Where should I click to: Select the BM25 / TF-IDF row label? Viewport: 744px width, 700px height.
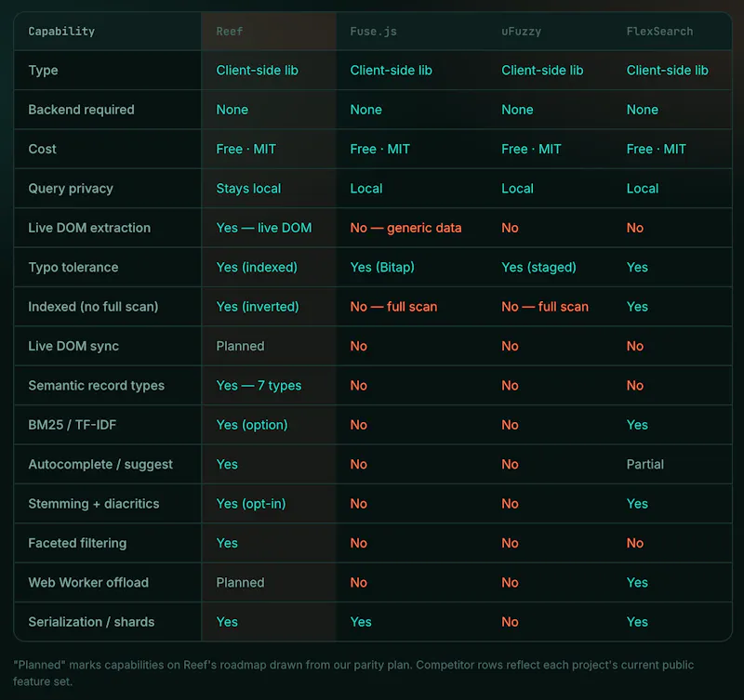click(73, 425)
